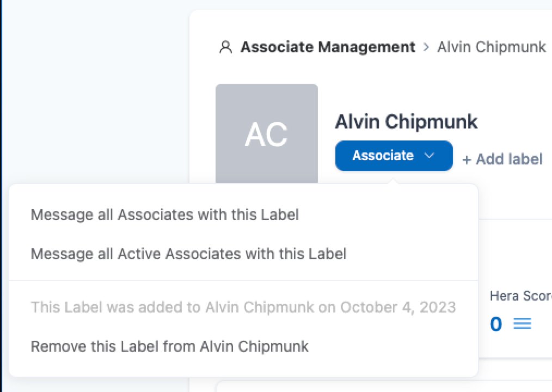Select Message all Associates with this Label
552x392 pixels.
point(164,215)
